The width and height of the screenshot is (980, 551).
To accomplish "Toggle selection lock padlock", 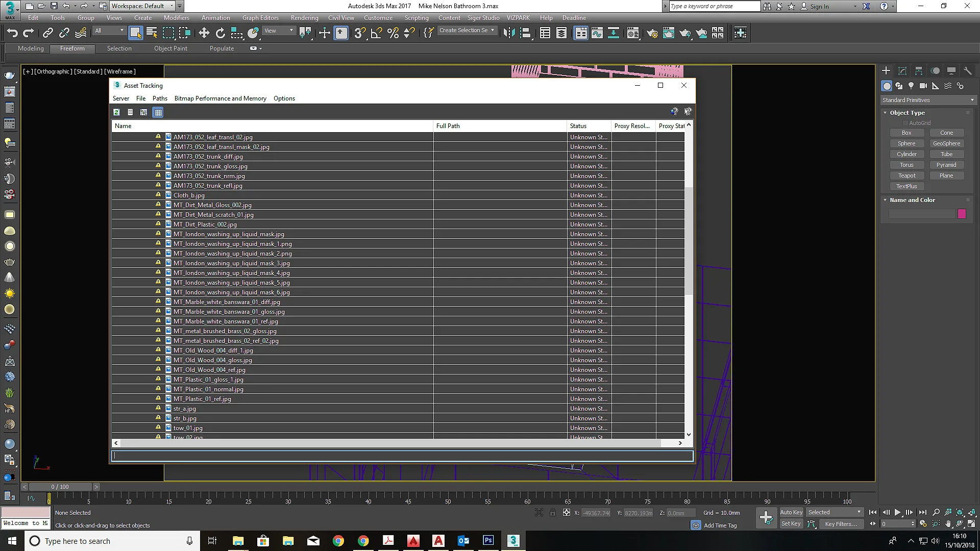I will click(x=552, y=512).
